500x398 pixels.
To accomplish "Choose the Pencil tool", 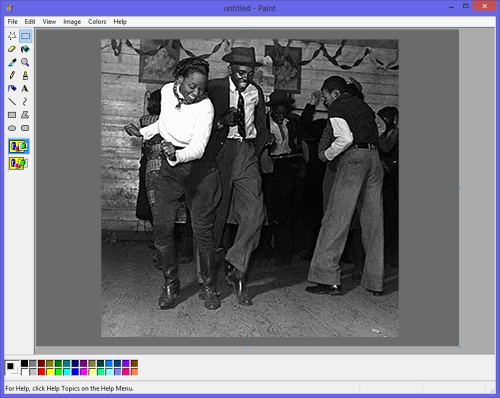I will 12,75.
